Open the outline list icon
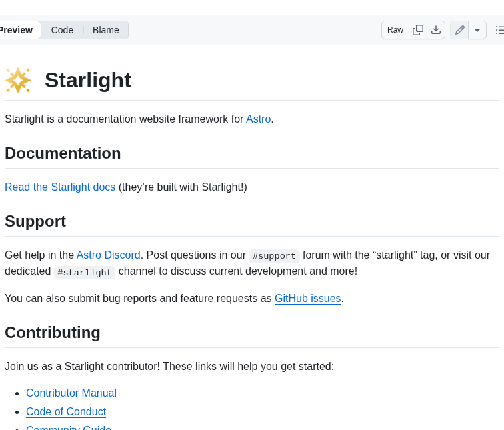The width and height of the screenshot is (504, 430). click(x=499, y=30)
